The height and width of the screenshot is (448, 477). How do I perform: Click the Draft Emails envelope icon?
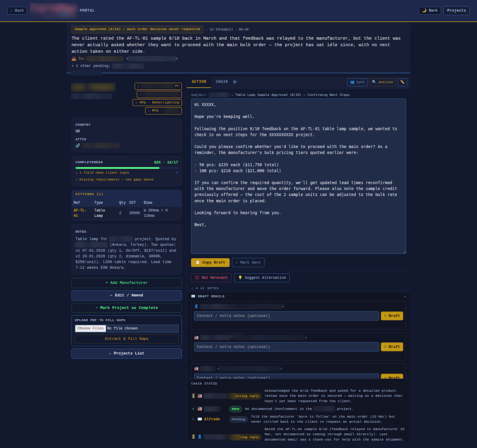pyautogui.click(x=193, y=296)
